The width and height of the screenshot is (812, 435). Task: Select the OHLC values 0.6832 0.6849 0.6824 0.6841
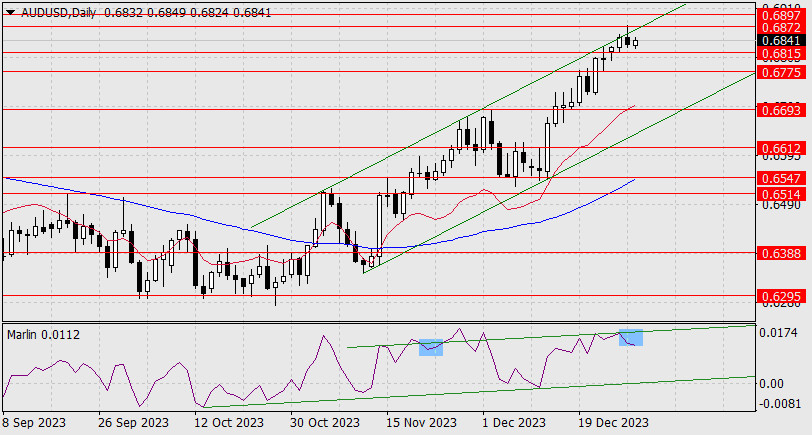187,13
